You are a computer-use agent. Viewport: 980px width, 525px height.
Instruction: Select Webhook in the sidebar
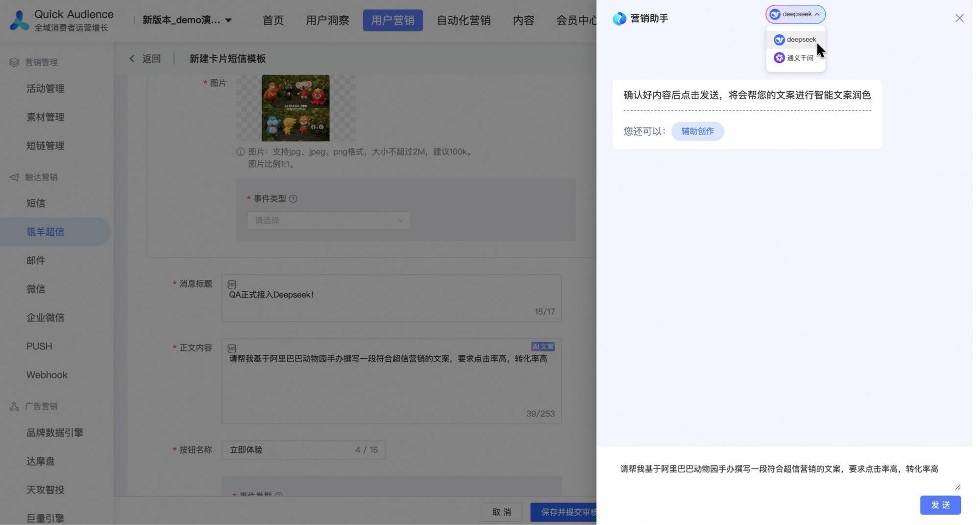[x=47, y=375]
